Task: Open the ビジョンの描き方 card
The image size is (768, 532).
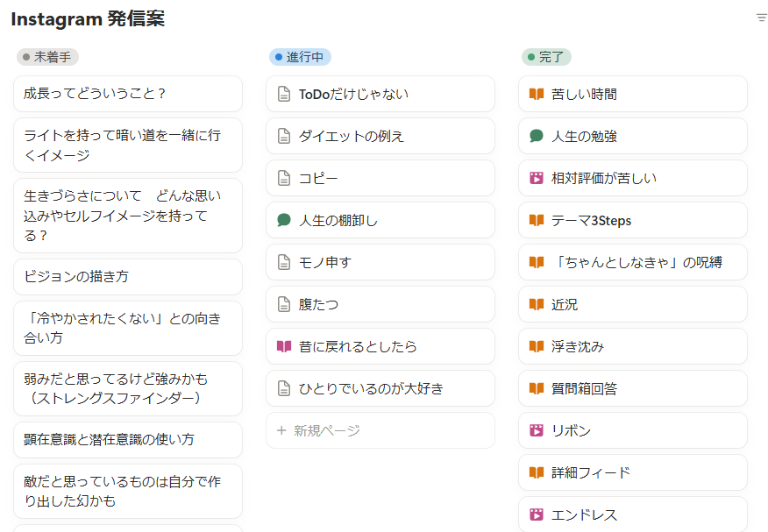Action: point(127,277)
